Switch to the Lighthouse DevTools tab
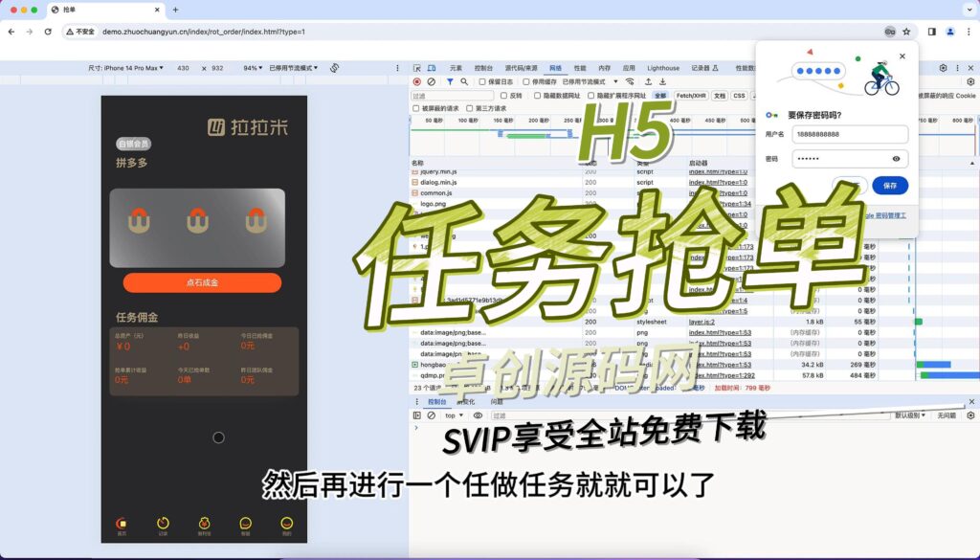Viewport: 980px width, 560px height. [663, 68]
